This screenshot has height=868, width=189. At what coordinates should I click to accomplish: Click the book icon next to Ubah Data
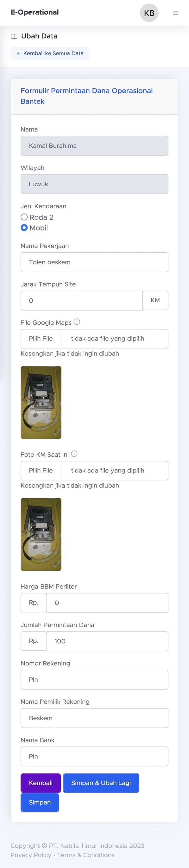tap(14, 36)
